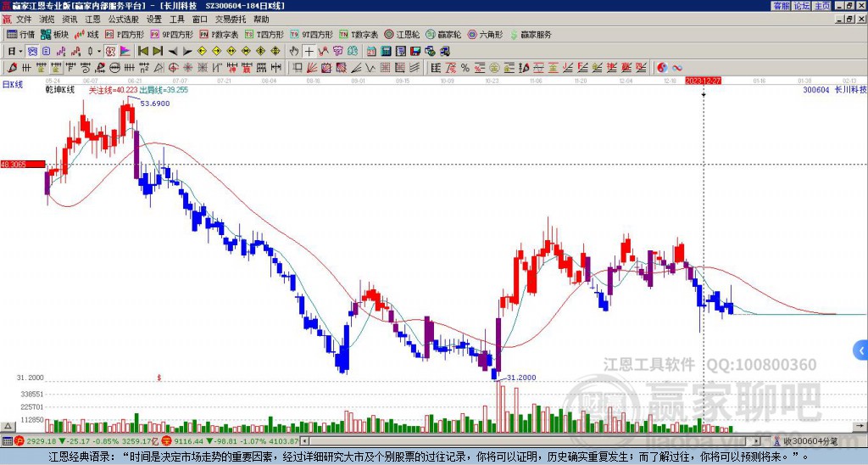
Task: Click the calendar 21 icon
Action: point(371,51)
